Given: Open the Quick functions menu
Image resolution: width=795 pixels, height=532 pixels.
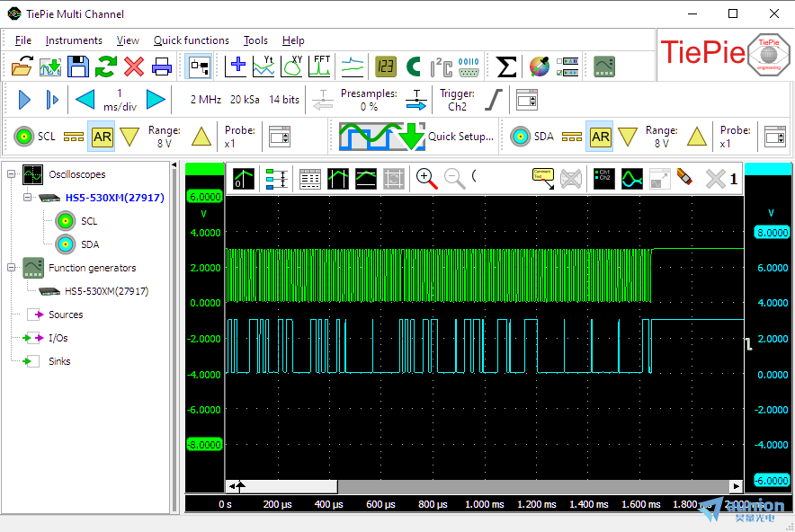Looking at the screenshot, I should pos(191,40).
